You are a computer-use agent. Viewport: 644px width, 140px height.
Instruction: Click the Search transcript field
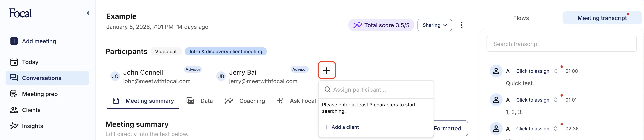click(x=561, y=44)
